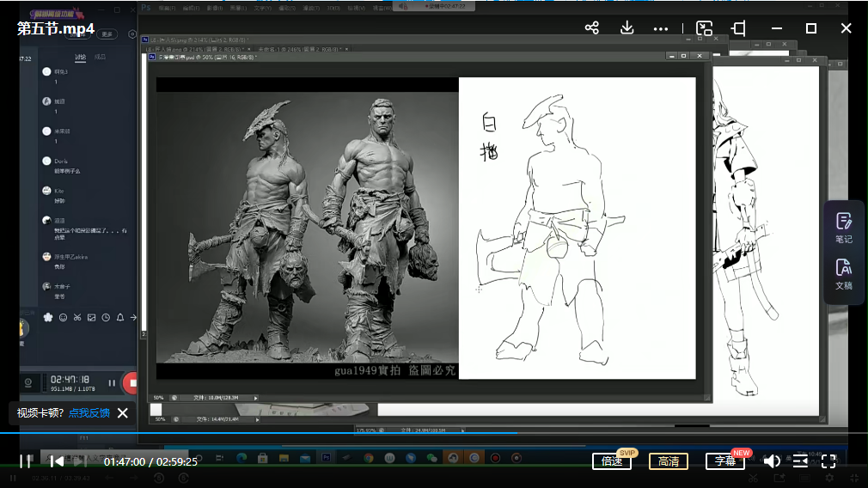Open Photoshop from the recorded taskbar
Viewport: 868px width, 488px height.
coord(326,458)
